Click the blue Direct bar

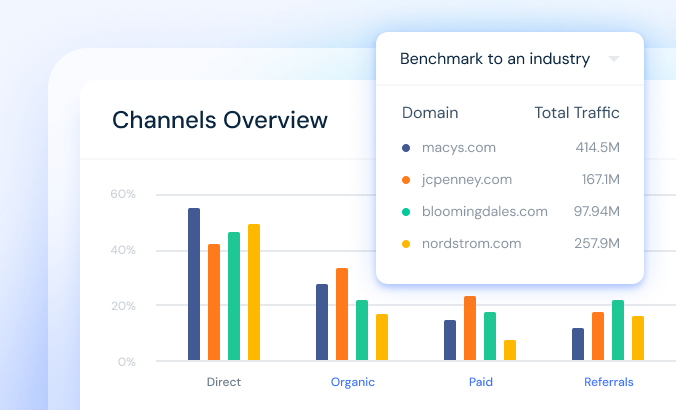tap(194, 284)
